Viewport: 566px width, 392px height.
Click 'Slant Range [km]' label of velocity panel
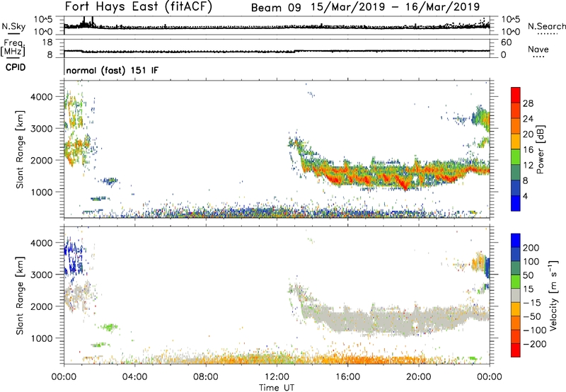coord(20,296)
